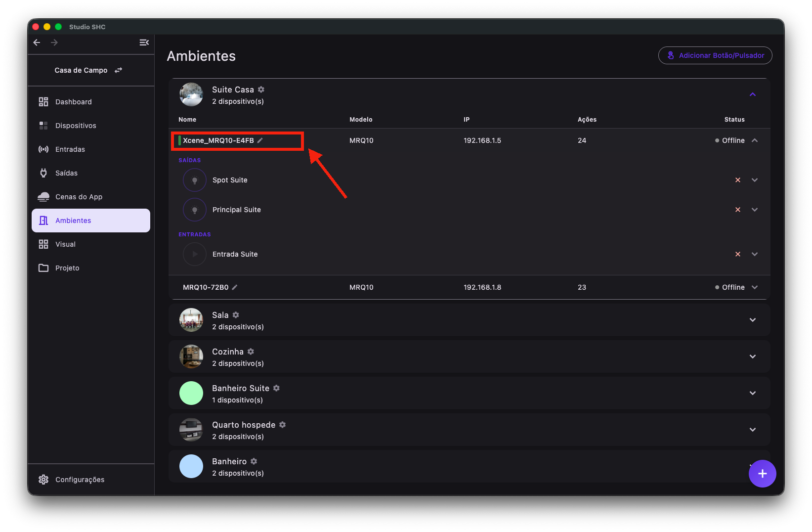Viewport: 812px width, 532px height.
Task: Expand the MRQ10-72B0 device details
Action: pyautogui.click(x=755, y=287)
